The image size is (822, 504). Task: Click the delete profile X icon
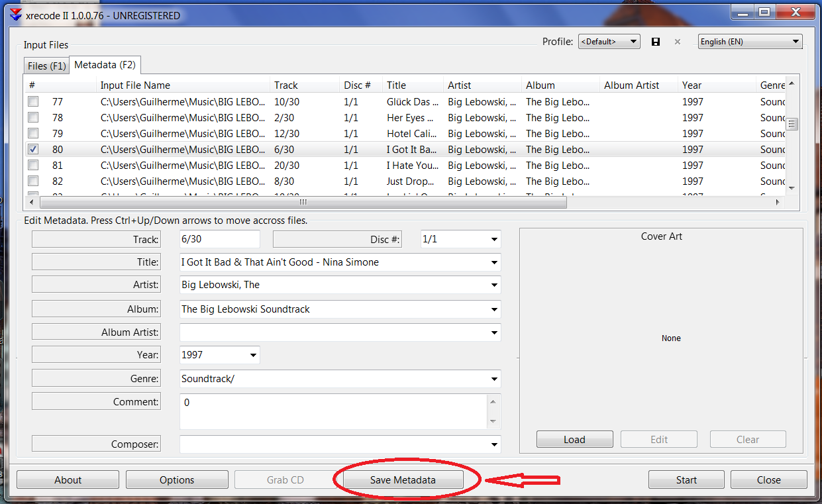click(677, 42)
